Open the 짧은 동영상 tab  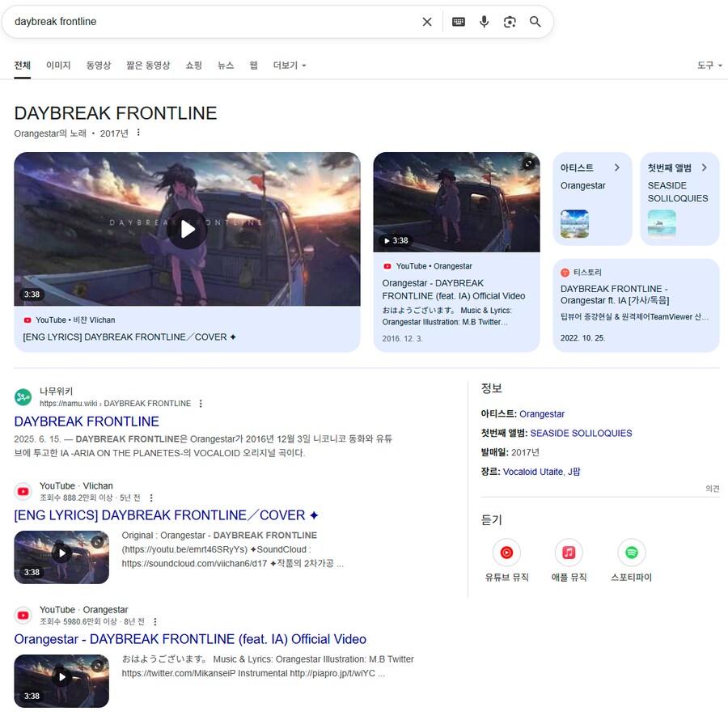point(148,66)
